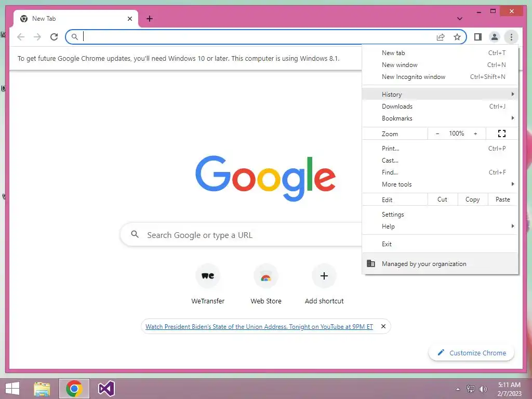Open the Web Store shortcut

pyautogui.click(x=266, y=284)
